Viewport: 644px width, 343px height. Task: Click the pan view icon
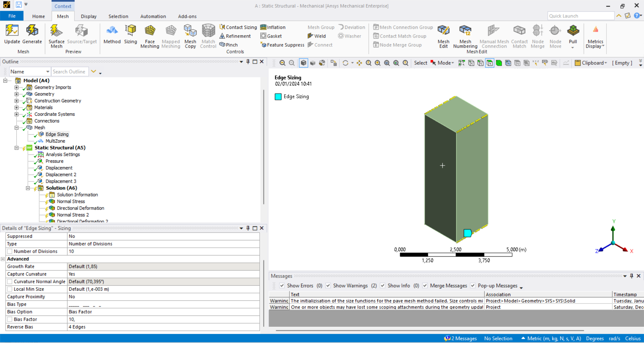point(359,63)
